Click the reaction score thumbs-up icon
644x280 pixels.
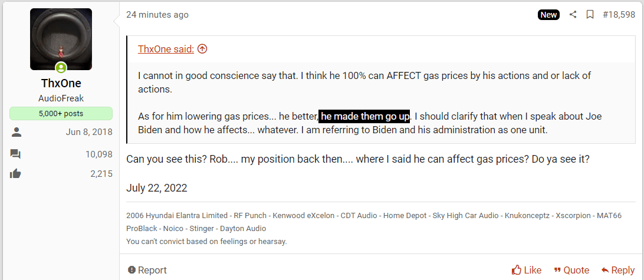[15, 174]
